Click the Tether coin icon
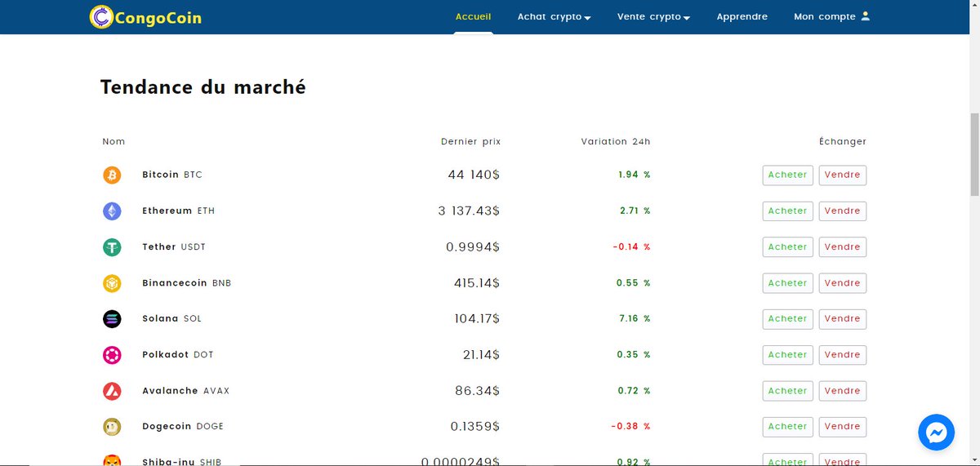Viewport: 980px width, 466px height. (x=112, y=247)
